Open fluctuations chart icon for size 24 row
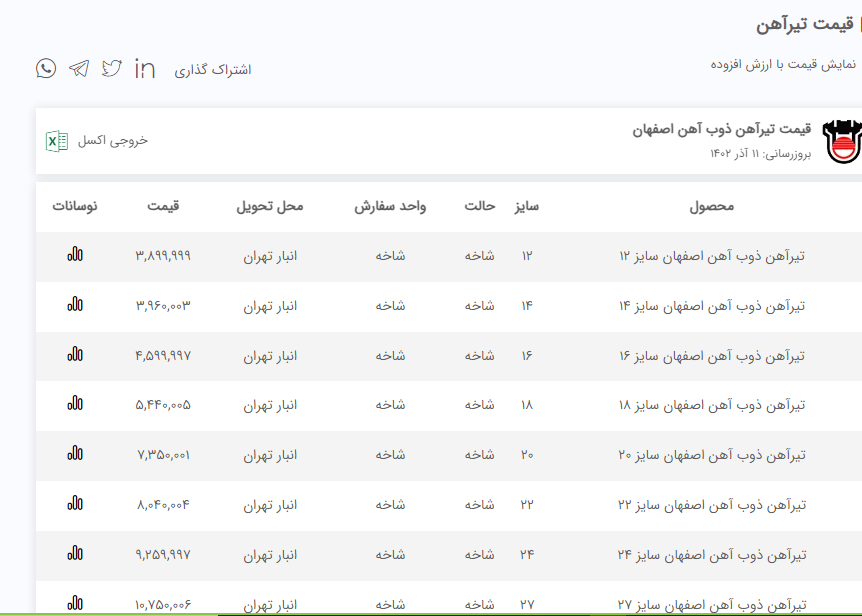Viewport: 862px width, 616px height. [75, 553]
